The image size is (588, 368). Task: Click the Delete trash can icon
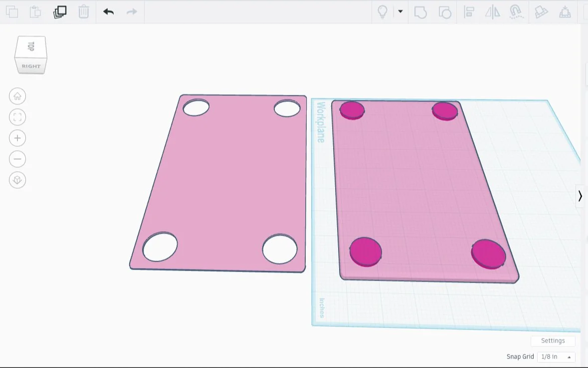point(84,11)
